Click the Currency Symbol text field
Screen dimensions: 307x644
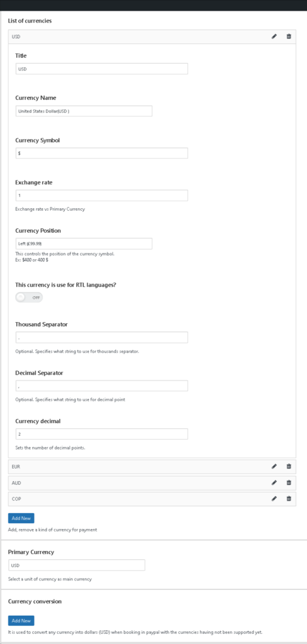(x=102, y=153)
